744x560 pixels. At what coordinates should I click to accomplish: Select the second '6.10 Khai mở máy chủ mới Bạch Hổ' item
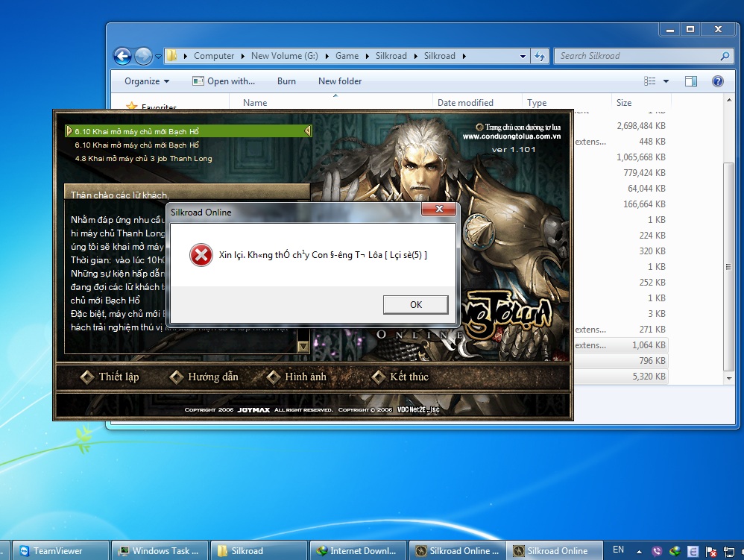pyautogui.click(x=136, y=145)
